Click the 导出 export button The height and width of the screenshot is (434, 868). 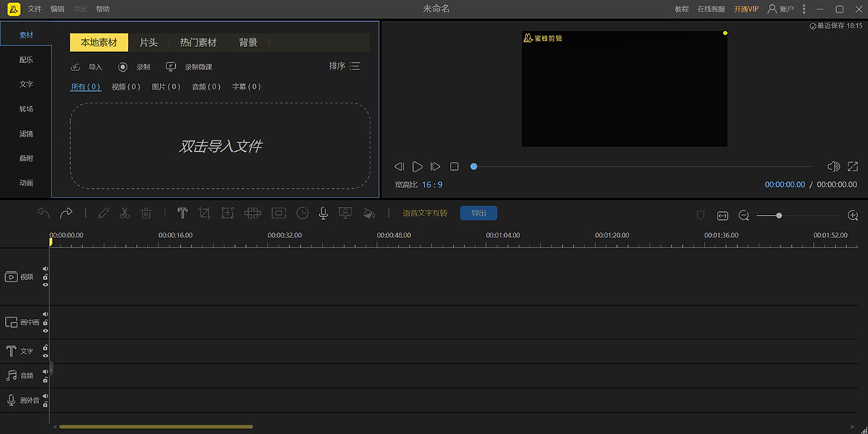pyautogui.click(x=478, y=213)
